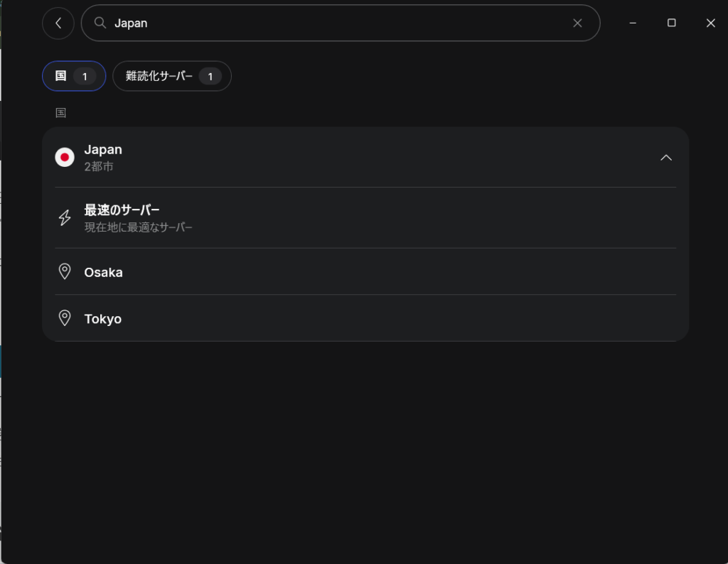Click the count badge on 国 tab
The height and width of the screenshot is (564, 728).
[x=85, y=77]
